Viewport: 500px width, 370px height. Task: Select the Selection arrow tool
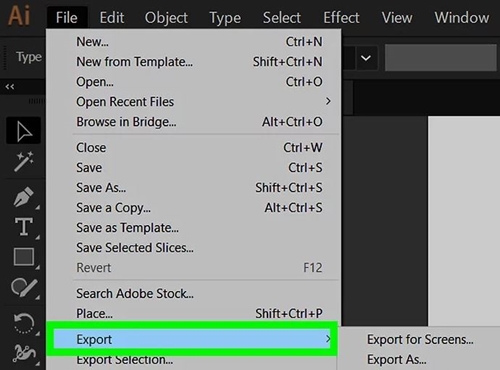23,130
